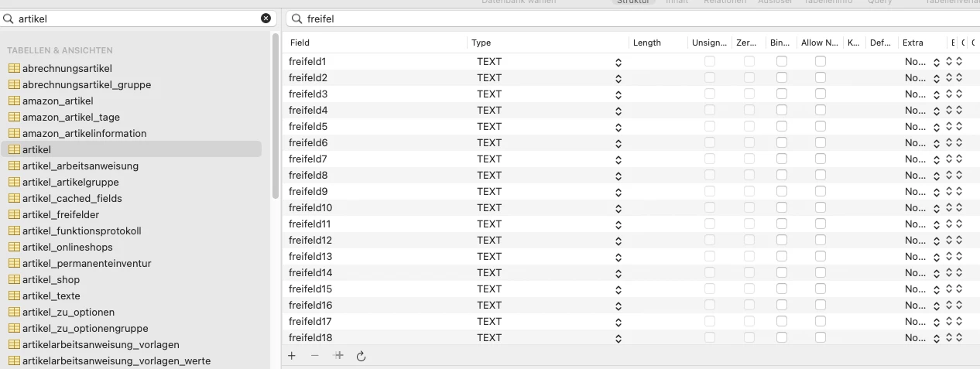Click the remove field minus icon

pyautogui.click(x=314, y=356)
